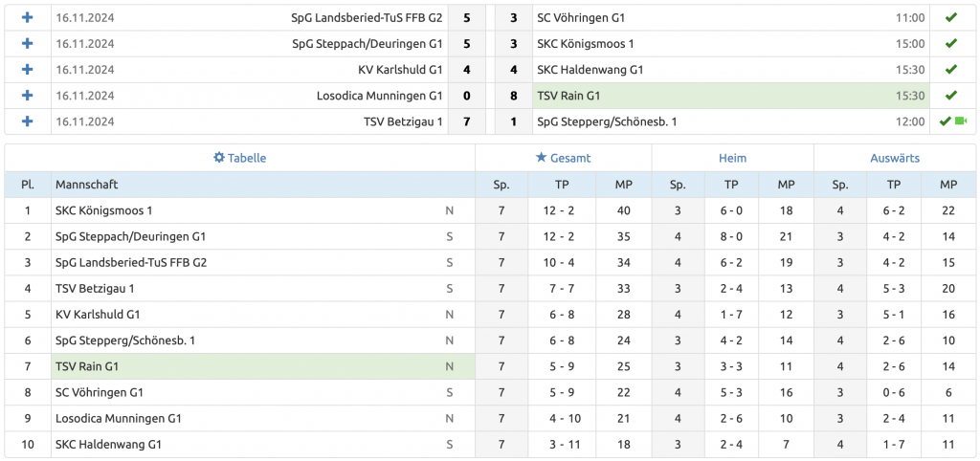Open video camera icon for Betzigau match
The height and width of the screenshot is (461, 980).
pos(961,121)
